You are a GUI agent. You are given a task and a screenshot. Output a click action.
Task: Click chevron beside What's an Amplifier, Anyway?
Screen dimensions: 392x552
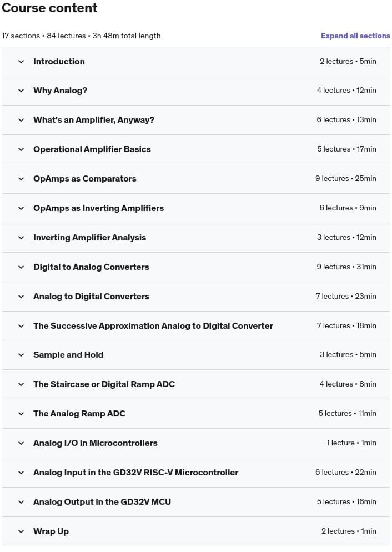[x=21, y=120]
